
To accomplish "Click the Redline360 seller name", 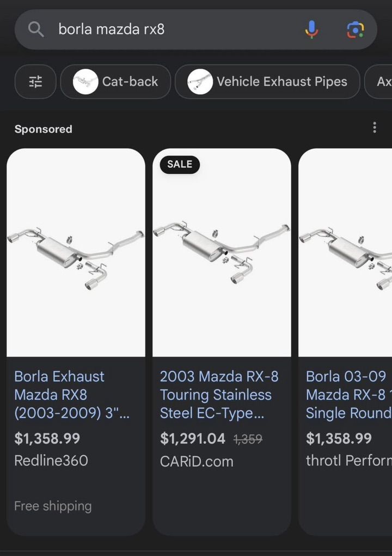I will (51, 461).
